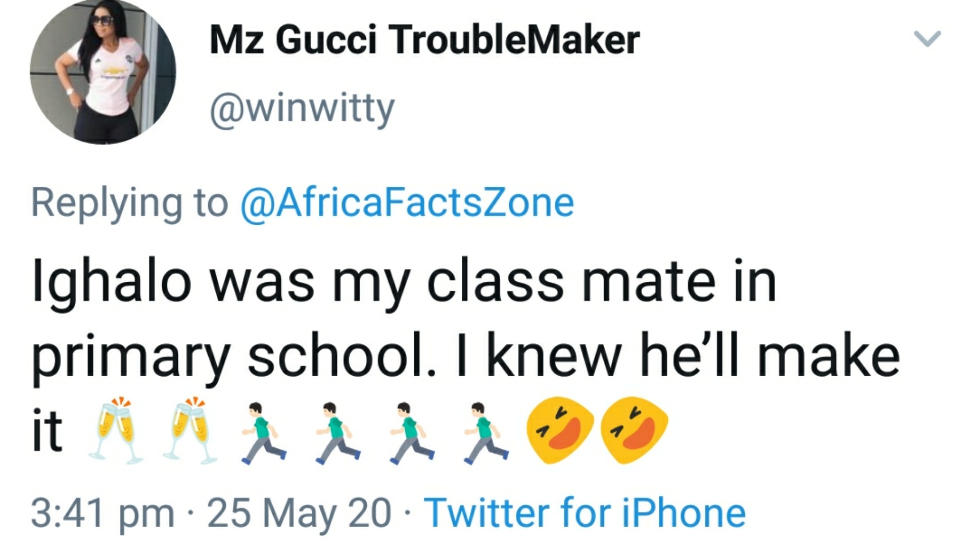The image size is (970, 560).
Task: Click the word Ighalo in the tweet
Action: [x=112, y=283]
